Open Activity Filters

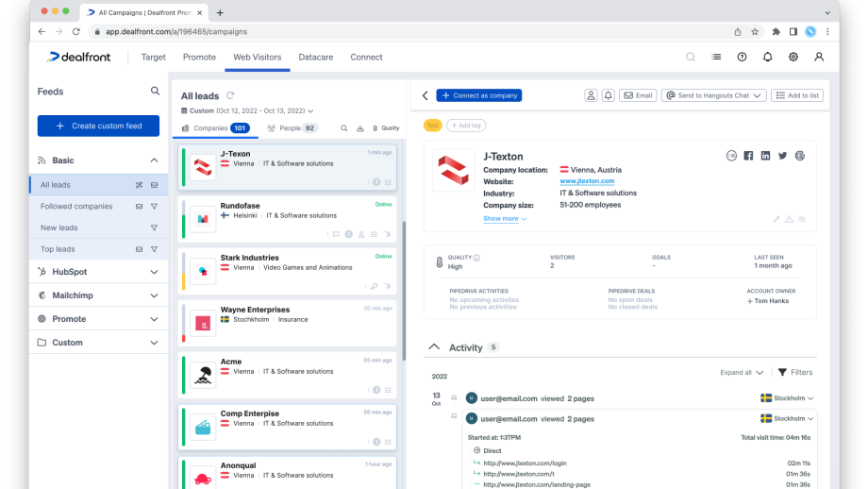tap(795, 372)
